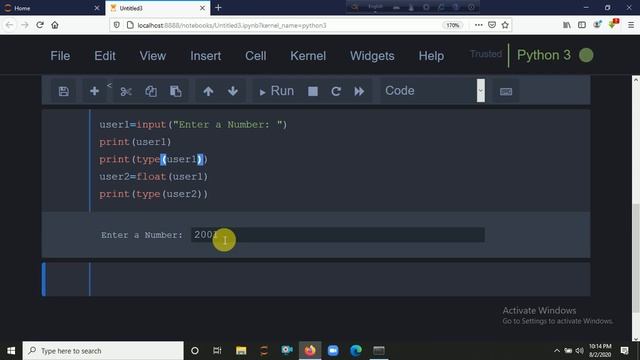This screenshot has height=360, width=640.
Task: Run the current cell
Action: click(276, 91)
